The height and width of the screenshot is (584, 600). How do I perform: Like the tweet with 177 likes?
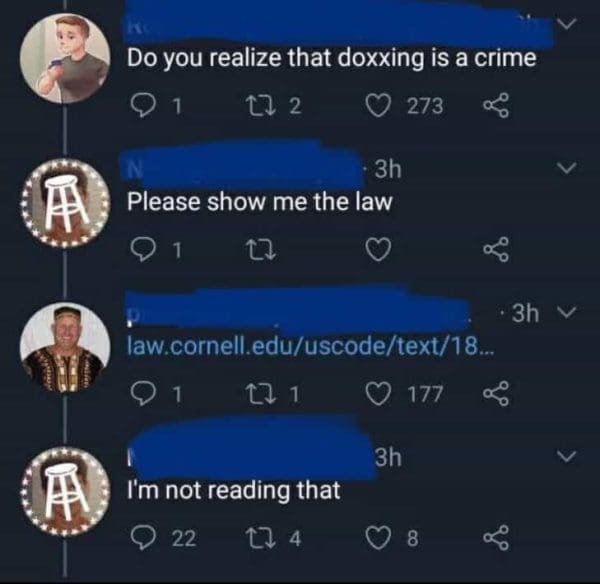tap(378, 394)
